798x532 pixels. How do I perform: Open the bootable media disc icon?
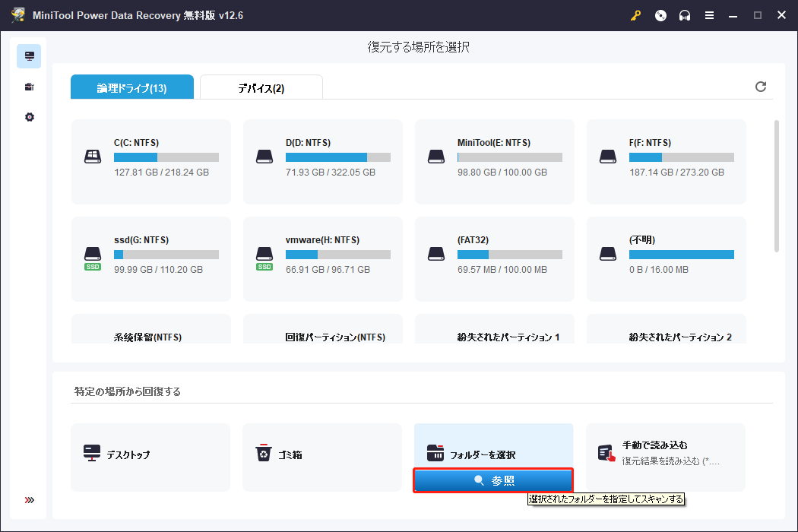click(660, 15)
